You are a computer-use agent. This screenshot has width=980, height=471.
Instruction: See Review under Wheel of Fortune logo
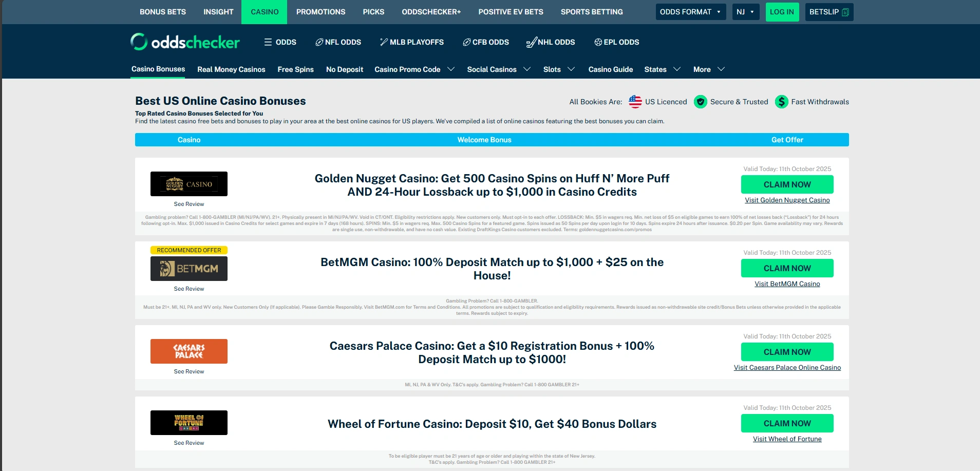coord(189,443)
